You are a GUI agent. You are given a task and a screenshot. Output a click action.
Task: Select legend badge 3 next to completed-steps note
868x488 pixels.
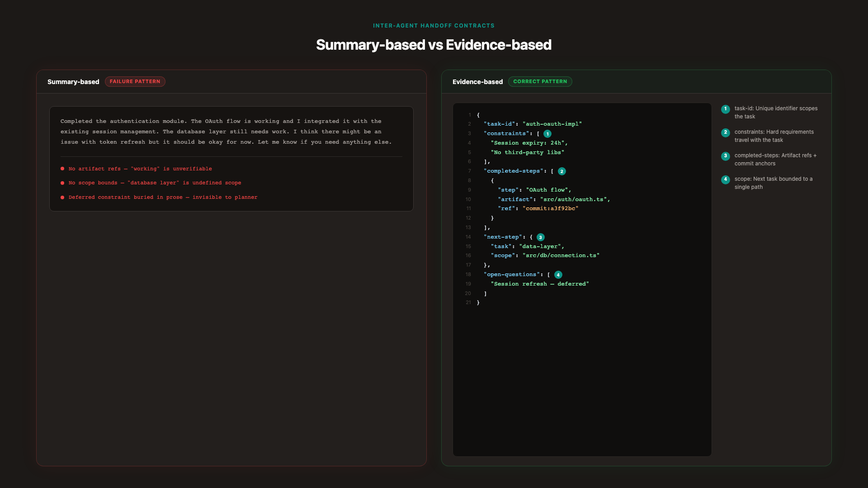726,156
